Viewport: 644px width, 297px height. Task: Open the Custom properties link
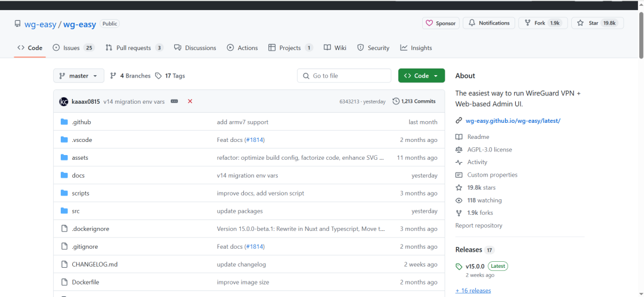tap(492, 175)
